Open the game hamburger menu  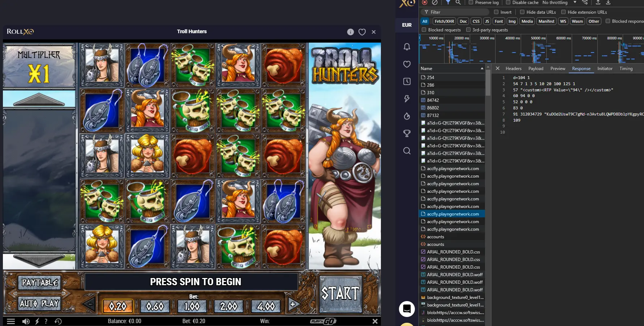[11, 321]
